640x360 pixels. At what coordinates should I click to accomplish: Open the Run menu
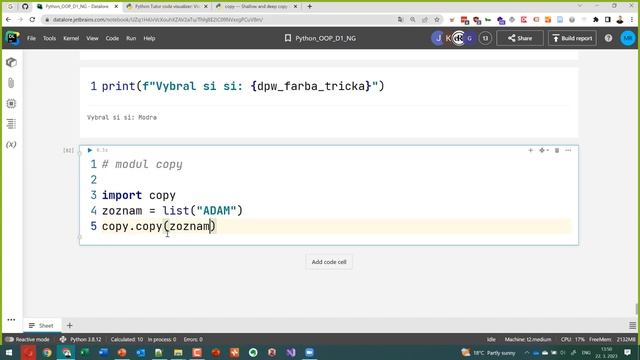pos(131,38)
